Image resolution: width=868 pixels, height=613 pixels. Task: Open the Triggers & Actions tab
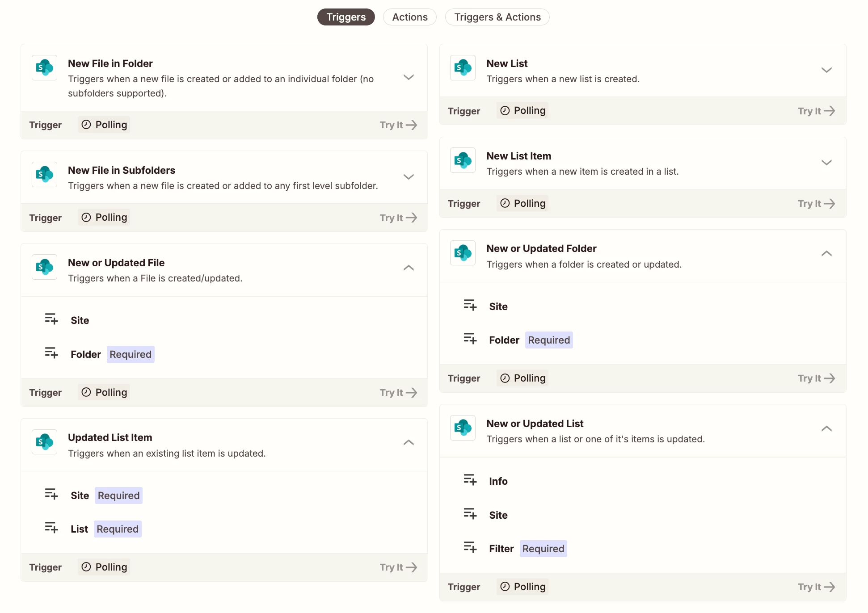(497, 17)
